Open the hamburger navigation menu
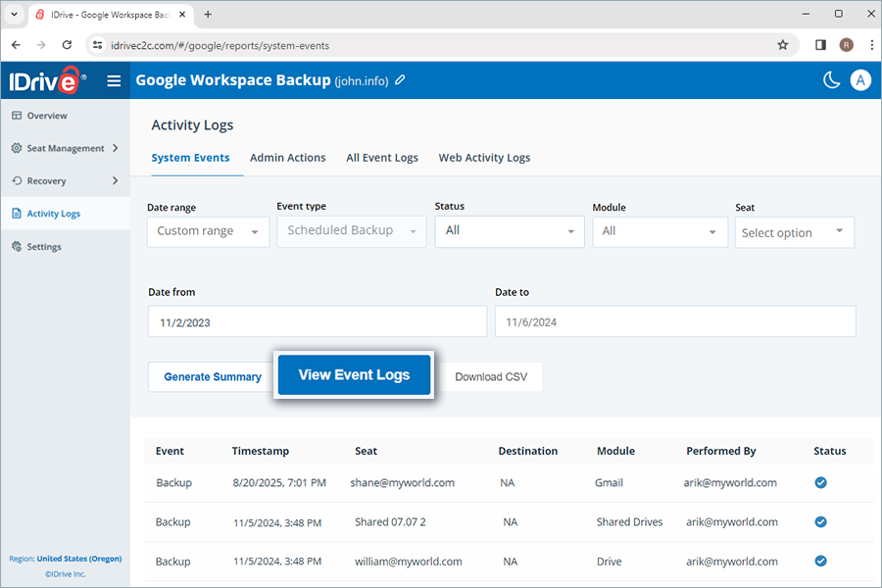This screenshot has height=588, width=882. pyautogui.click(x=114, y=80)
